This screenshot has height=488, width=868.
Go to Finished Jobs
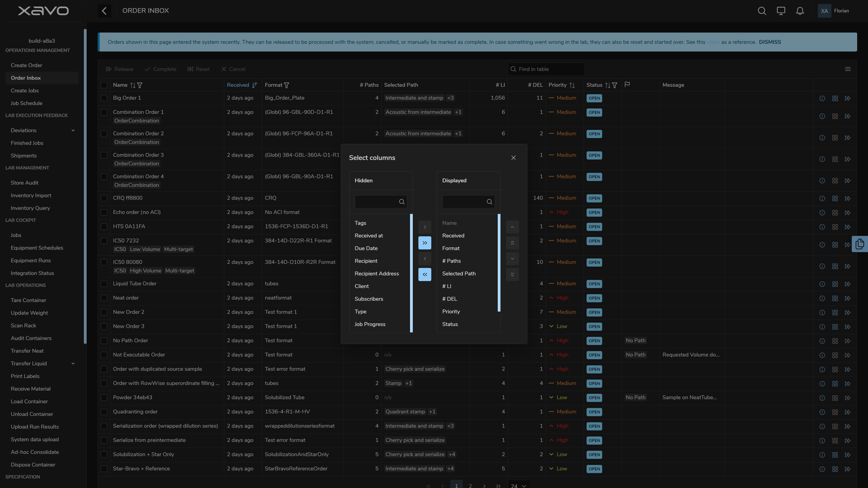coord(27,143)
